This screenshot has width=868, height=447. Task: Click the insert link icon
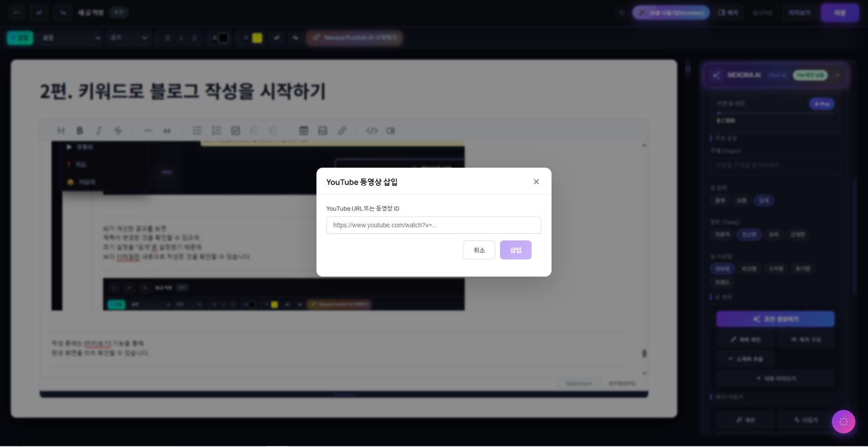pos(342,131)
